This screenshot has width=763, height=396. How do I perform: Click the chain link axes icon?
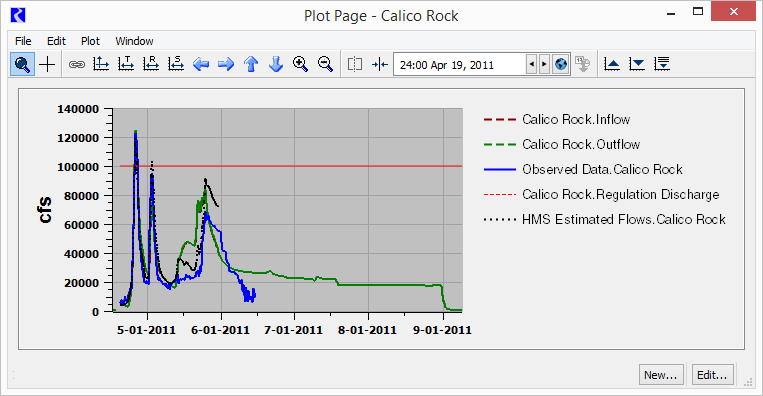[76, 64]
